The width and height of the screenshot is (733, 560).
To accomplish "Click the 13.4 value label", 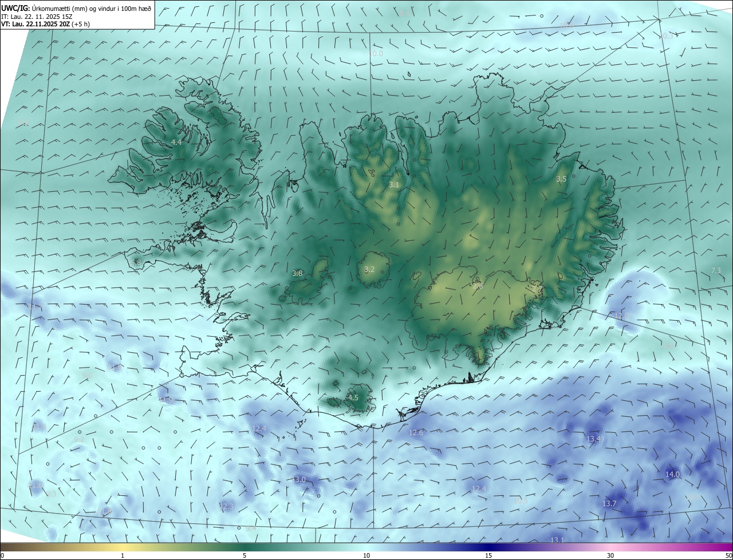I will (x=594, y=439).
